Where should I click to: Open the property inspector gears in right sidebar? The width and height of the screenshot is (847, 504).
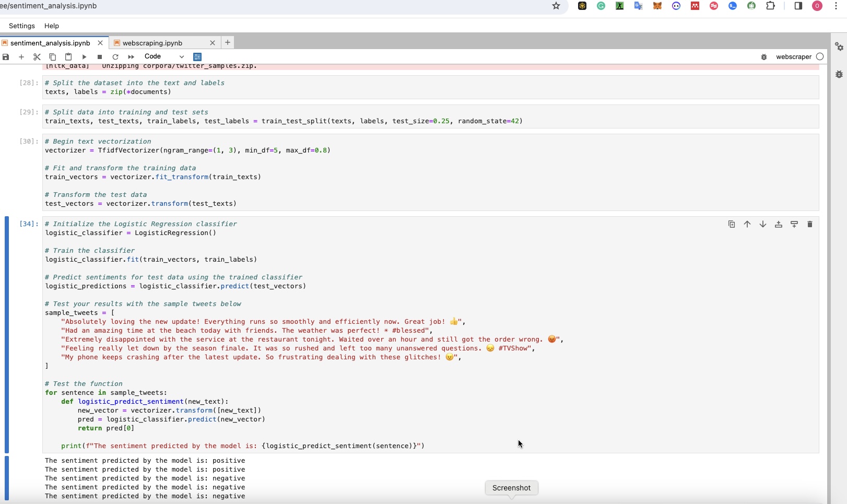click(x=839, y=47)
